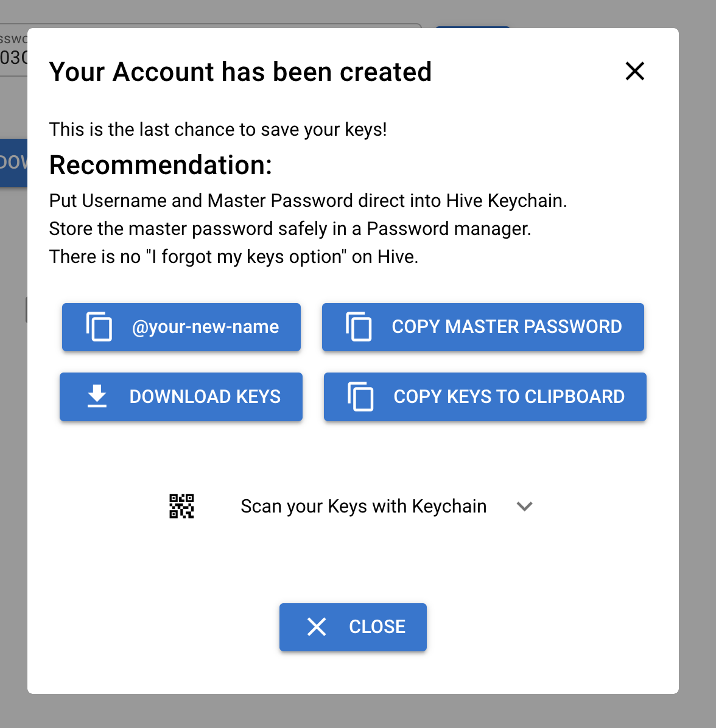
Task: Click the dimmed blue button at left edge
Action: [13, 163]
